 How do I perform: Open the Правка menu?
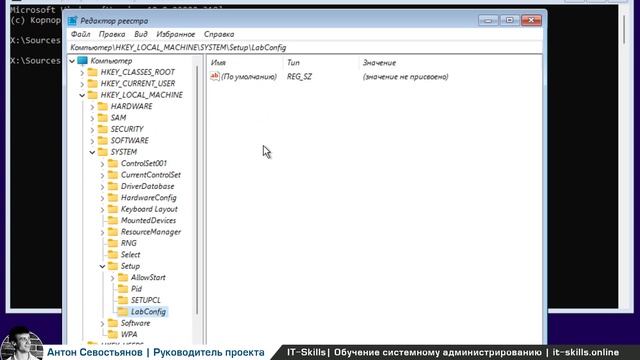(112, 34)
